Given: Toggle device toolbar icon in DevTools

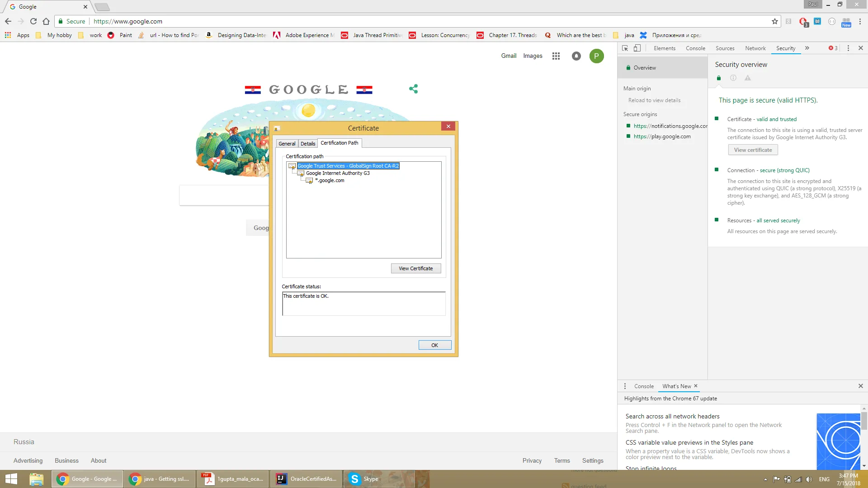Looking at the screenshot, I should coord(637,48).
